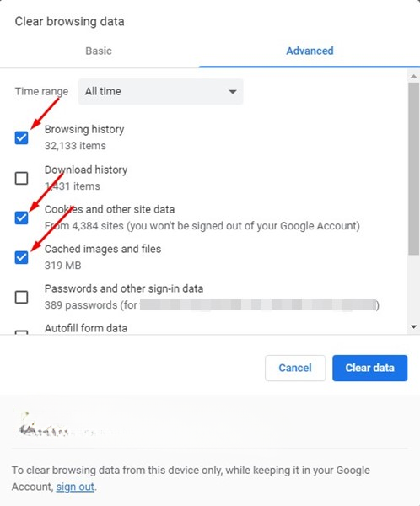Check Passwords and other sign-in data

coord(21,297)
